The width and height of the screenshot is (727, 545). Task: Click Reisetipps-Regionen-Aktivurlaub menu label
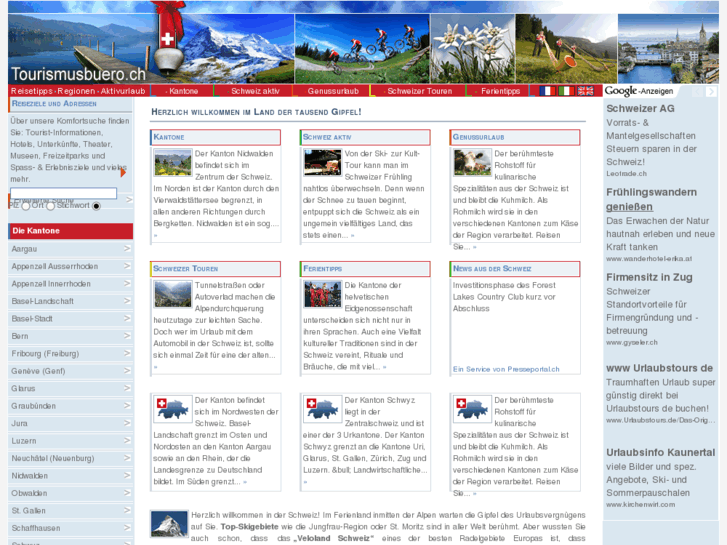(x=78, y=91)
